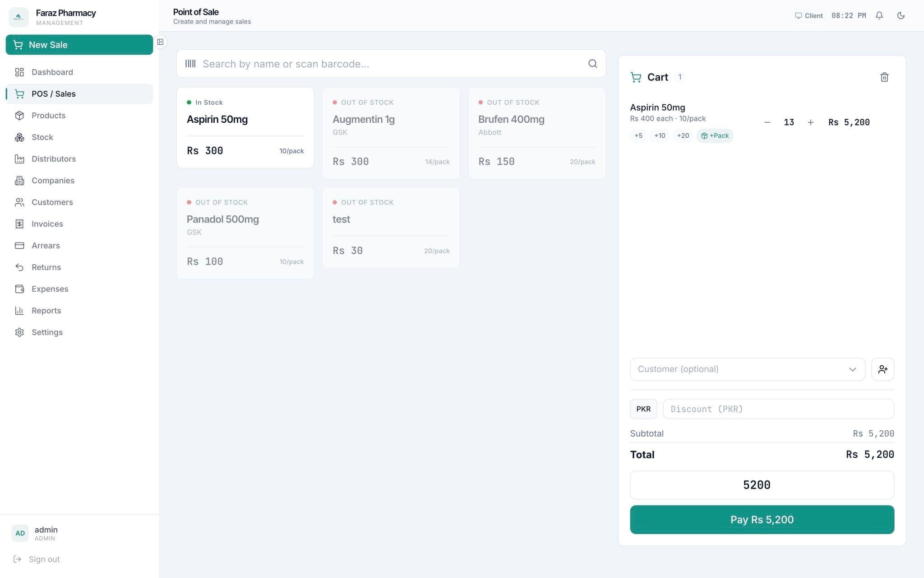The width and height of the screenshot is (924, 578).
Task: Click the Rs 5,200 Aspirin line total
Action: tap(849, 122)
